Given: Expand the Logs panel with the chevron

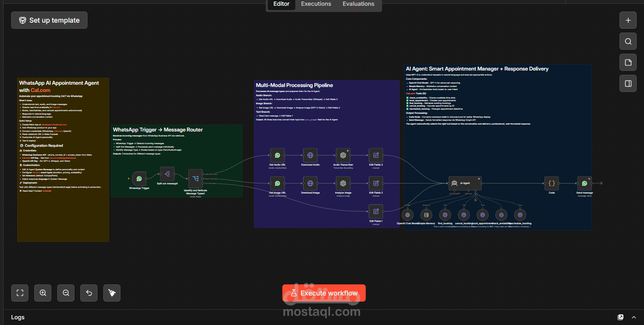Looking at the screenshot, I should click(x=634, y=317).
